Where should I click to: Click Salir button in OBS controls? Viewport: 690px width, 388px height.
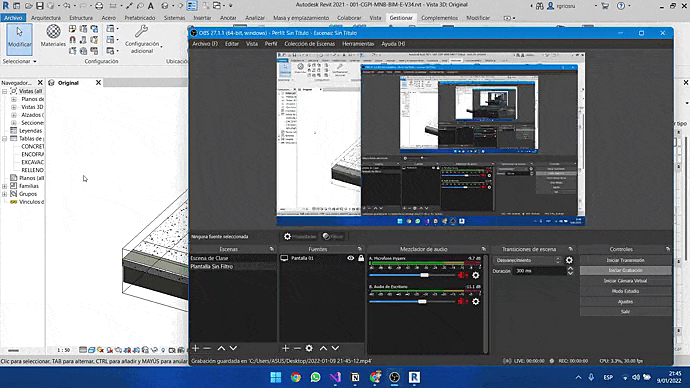[625, 312]
